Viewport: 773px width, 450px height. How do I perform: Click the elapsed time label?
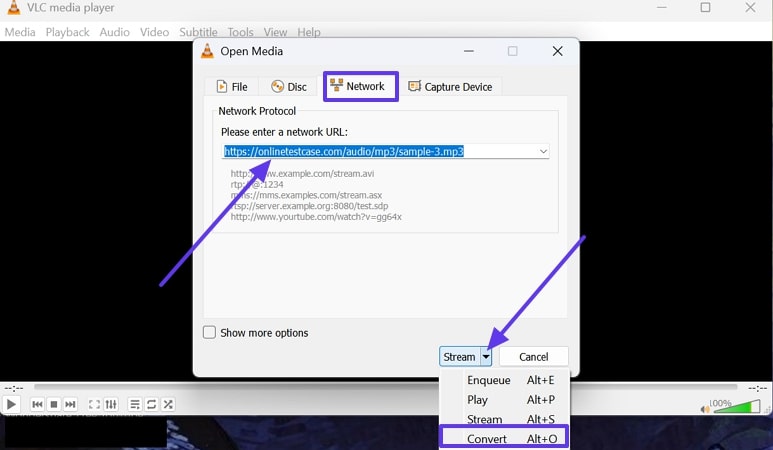point(14,388)
